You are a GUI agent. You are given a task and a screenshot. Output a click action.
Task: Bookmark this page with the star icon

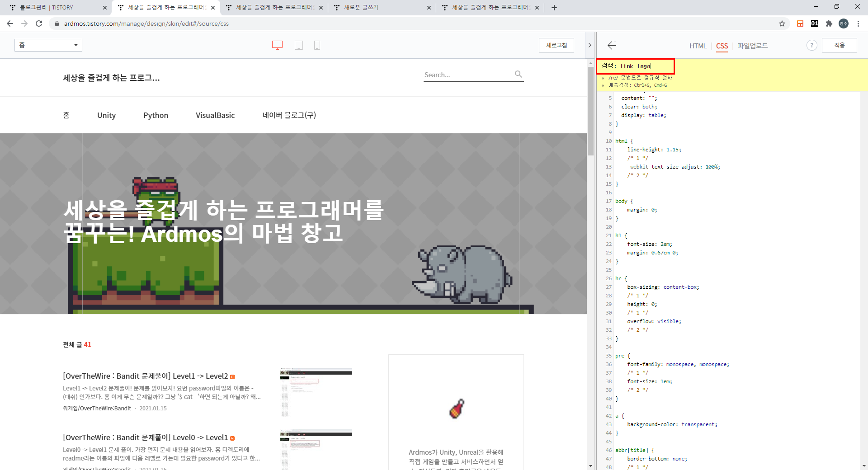[x=782, y=23]
